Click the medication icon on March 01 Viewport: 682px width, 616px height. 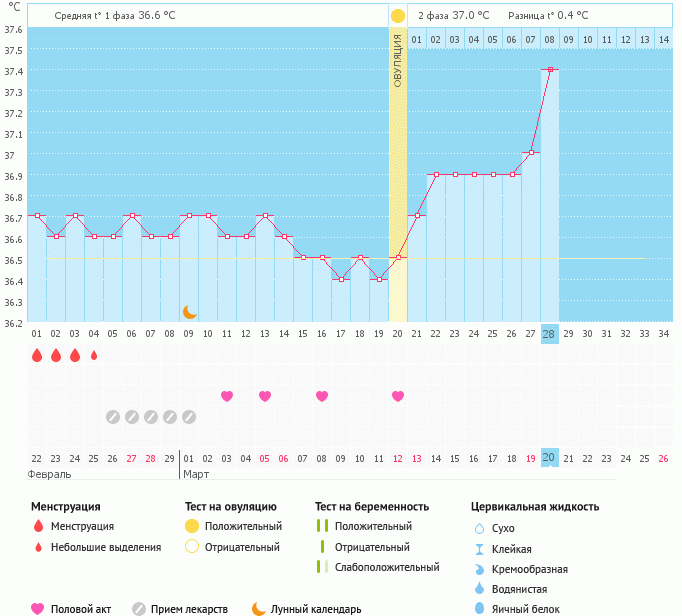click(189, 417)
